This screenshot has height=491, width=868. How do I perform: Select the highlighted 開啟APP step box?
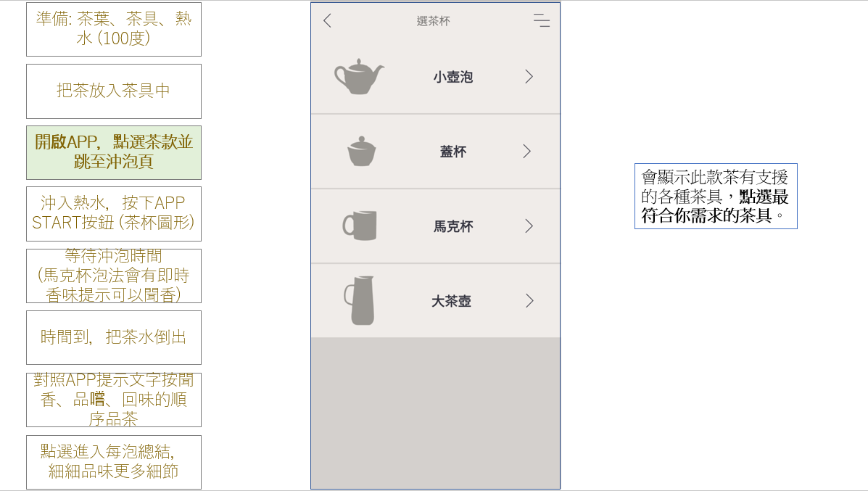[114, 152]
